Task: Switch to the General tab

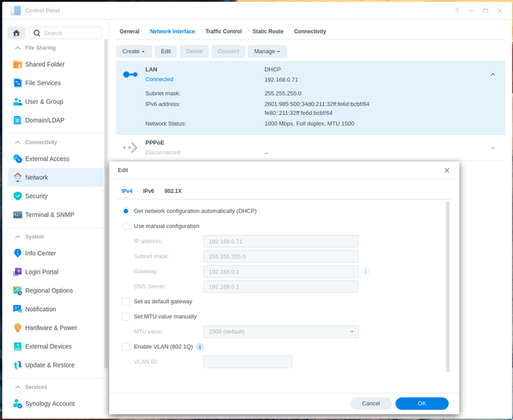Action: point(129,31)
